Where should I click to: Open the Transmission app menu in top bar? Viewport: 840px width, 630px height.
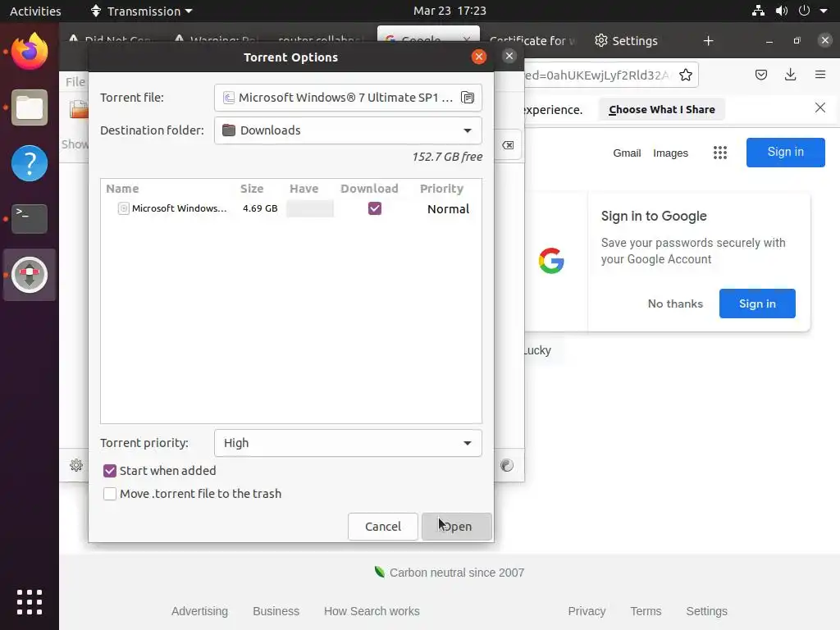(x=141, y=11)
